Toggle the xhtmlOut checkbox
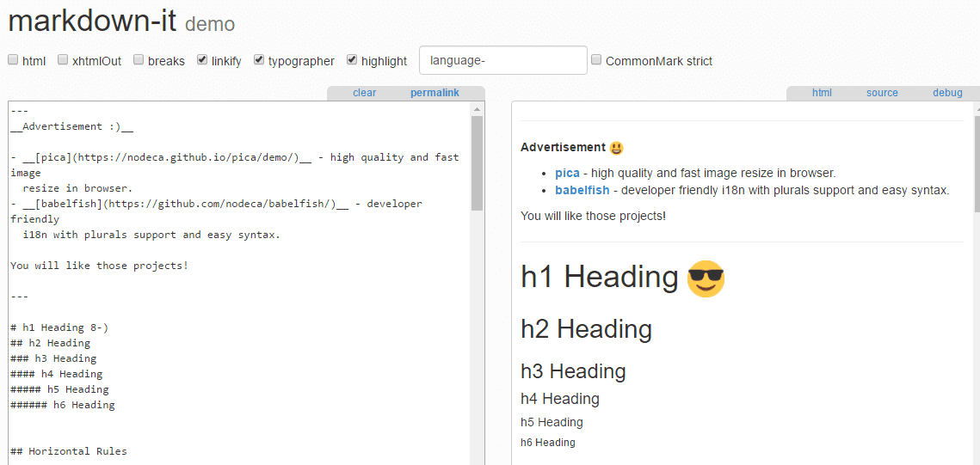 tap(63, 60)
